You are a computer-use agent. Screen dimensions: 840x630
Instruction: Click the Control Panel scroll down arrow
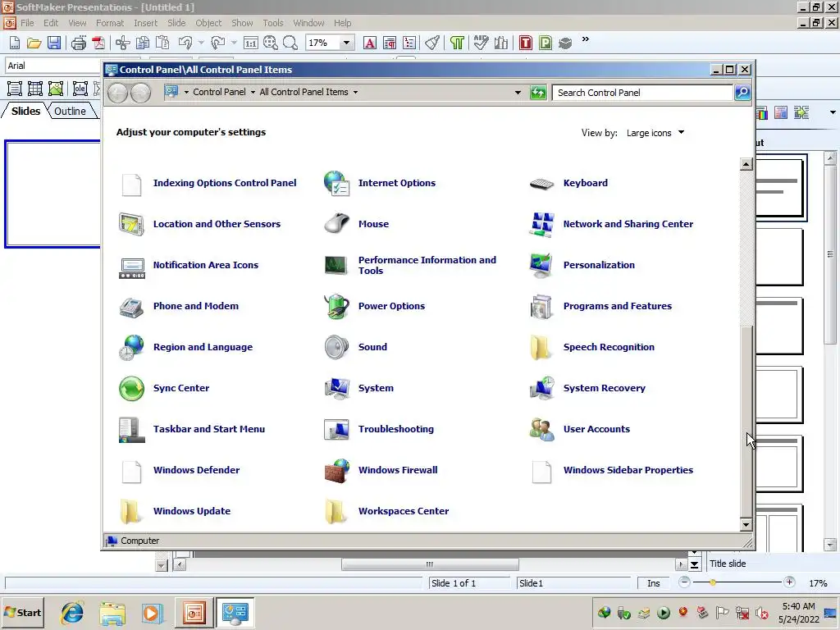pyautogui.click(x=746, y=524)
